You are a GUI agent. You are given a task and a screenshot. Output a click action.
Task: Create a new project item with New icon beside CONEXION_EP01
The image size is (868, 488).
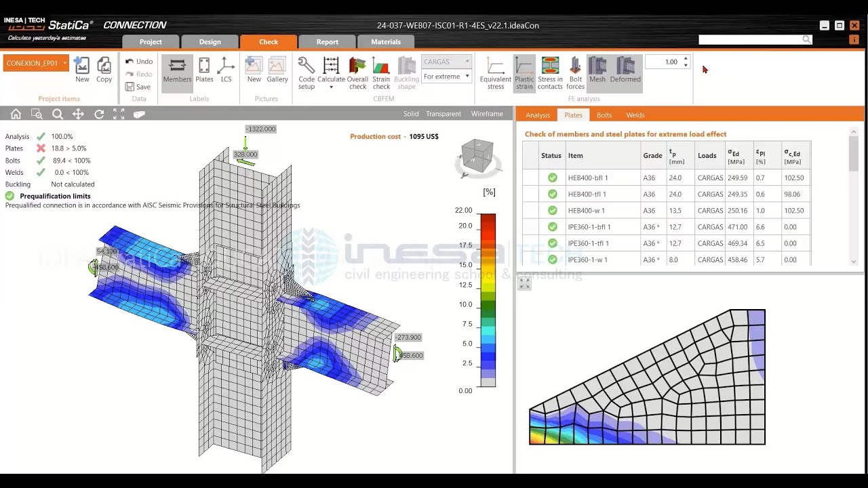pos(82,70)
